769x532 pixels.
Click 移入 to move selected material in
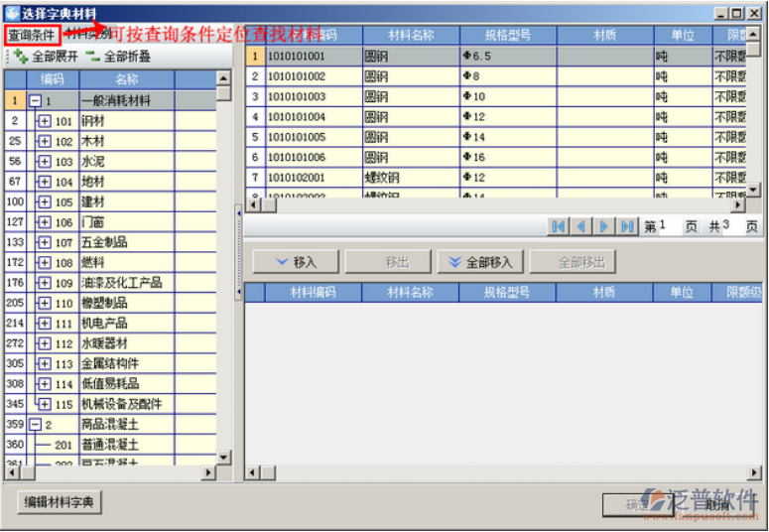pyautogui.click(x=296, y=262)
